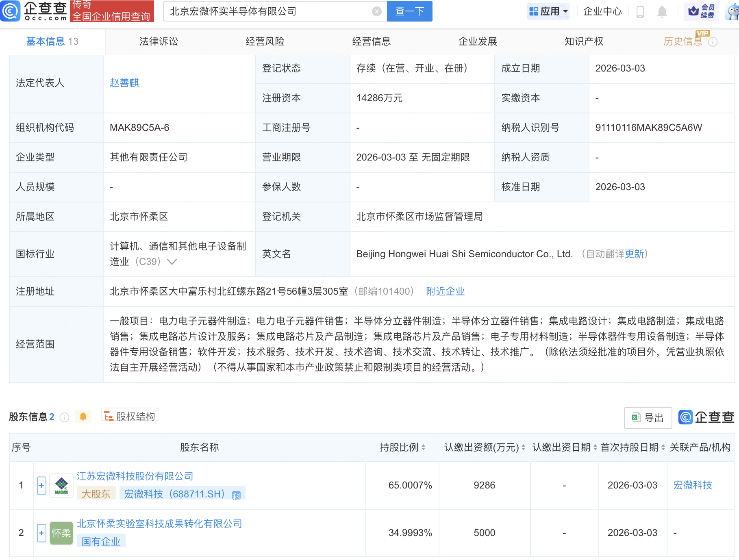Open notifications via the bell icon

(x=662, y=11)
